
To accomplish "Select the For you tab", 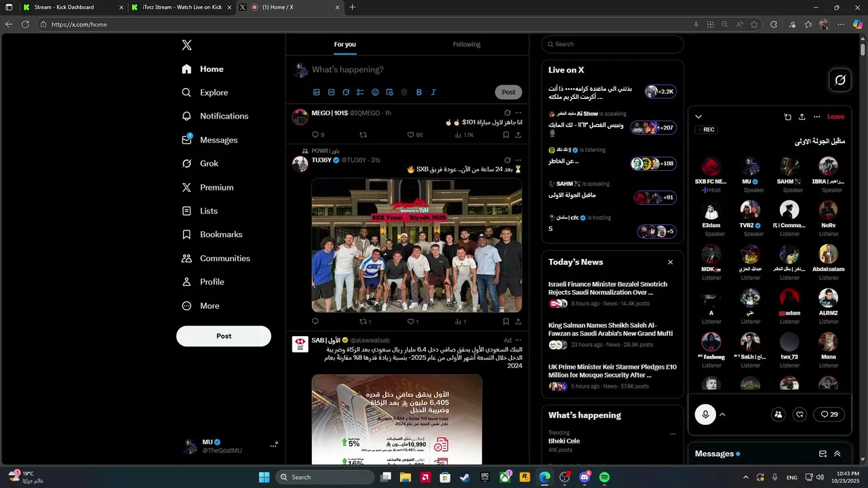I will 344,45.
